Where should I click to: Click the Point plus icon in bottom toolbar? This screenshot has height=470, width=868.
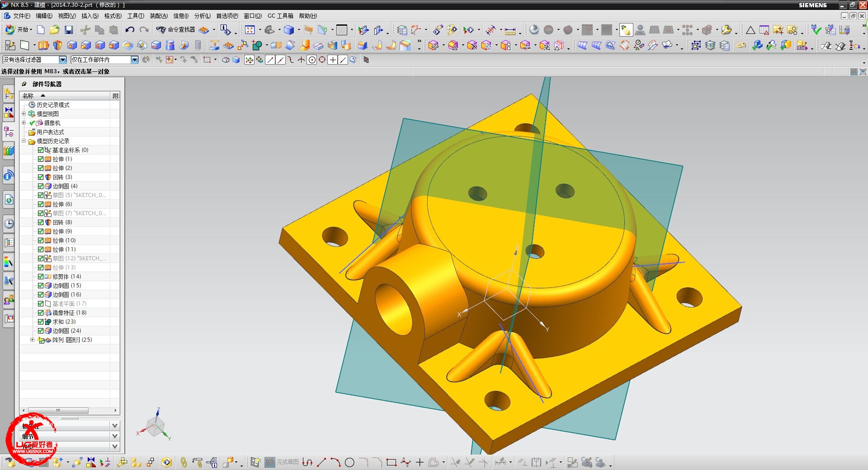[x=420, y=462]
